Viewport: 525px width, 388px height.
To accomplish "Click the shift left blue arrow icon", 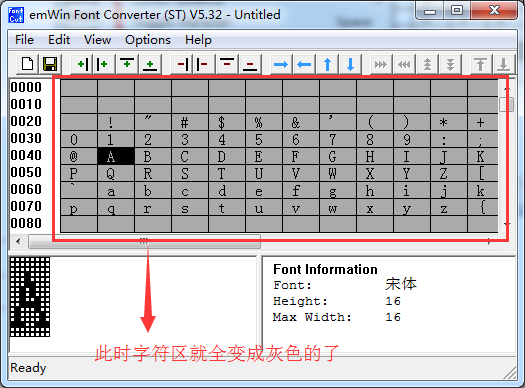I will 304,64.
